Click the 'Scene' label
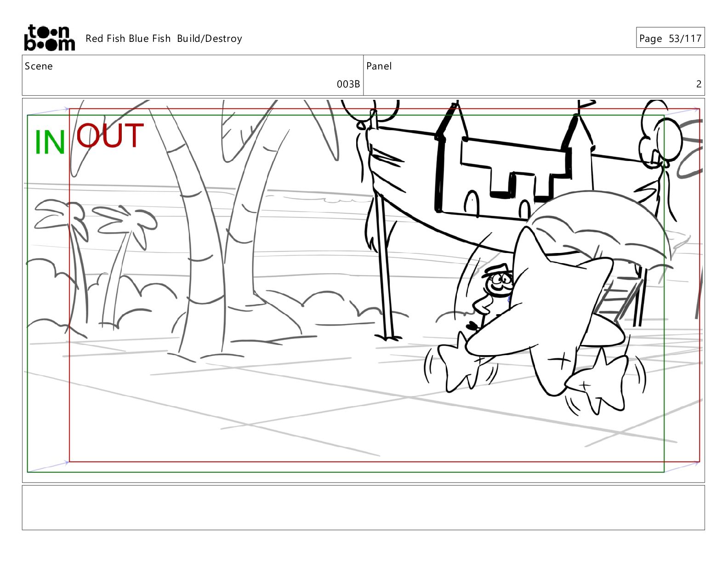Screen dimensions: 728x563 39,66
